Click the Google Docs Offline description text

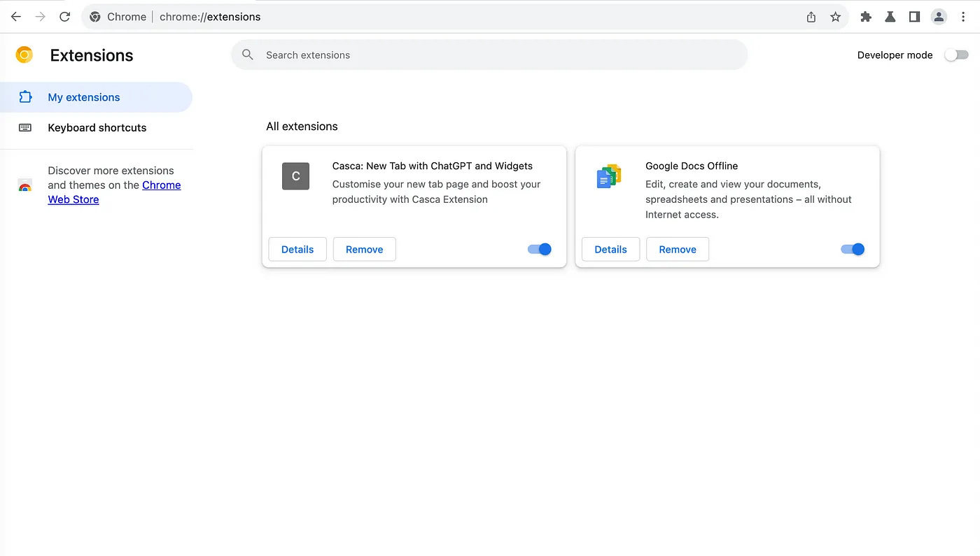[748, 199]
